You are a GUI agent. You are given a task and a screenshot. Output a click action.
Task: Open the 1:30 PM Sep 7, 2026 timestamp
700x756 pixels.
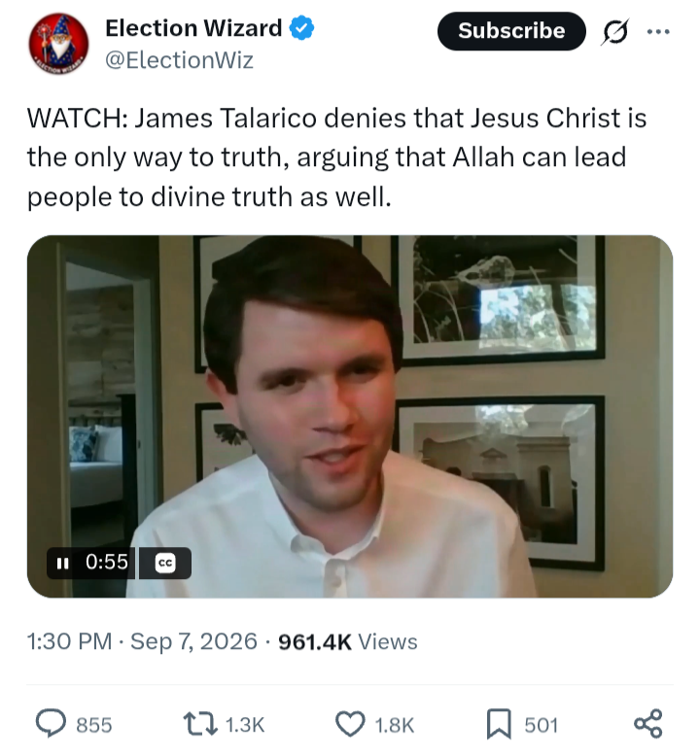tap(142, 641)
